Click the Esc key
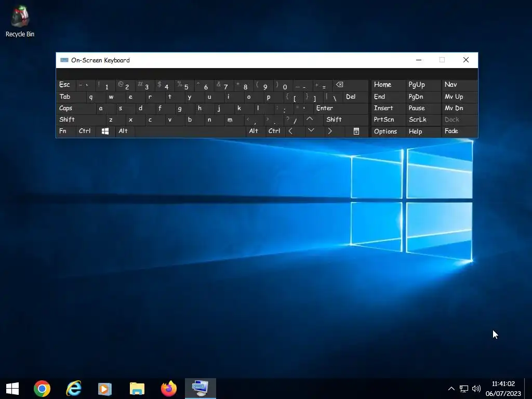Screen dimensions: 532x399 click(66, 85)
